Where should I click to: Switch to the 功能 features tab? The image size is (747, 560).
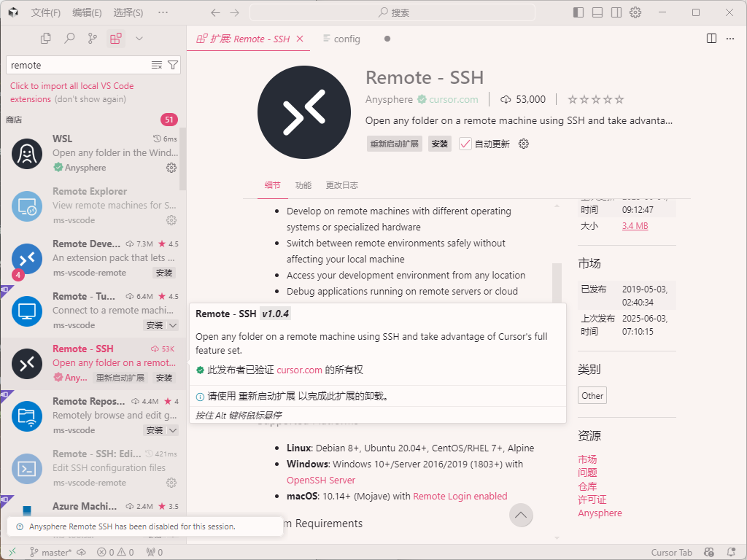[303, 185]
